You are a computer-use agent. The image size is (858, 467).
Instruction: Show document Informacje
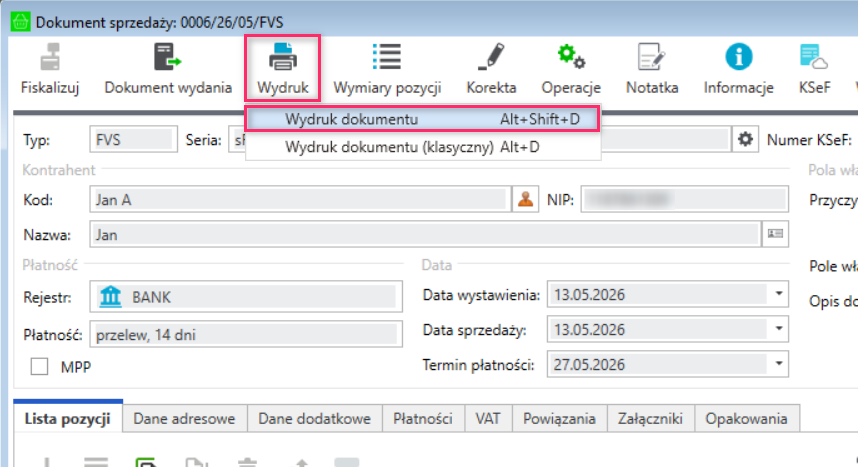pyautogui.click(x=739, y=57)
